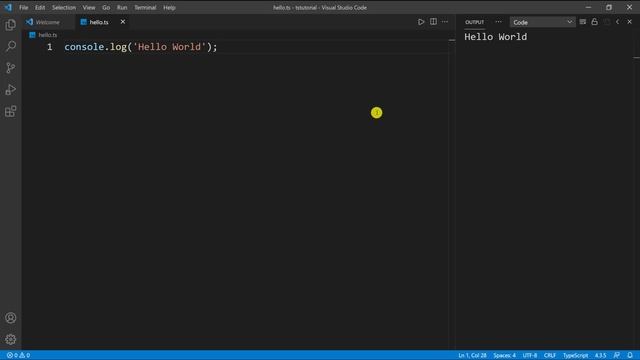Viewport: 640px width, 360px height.
Task: Open the Explorer view in activity bar
Action: point(11,25)
